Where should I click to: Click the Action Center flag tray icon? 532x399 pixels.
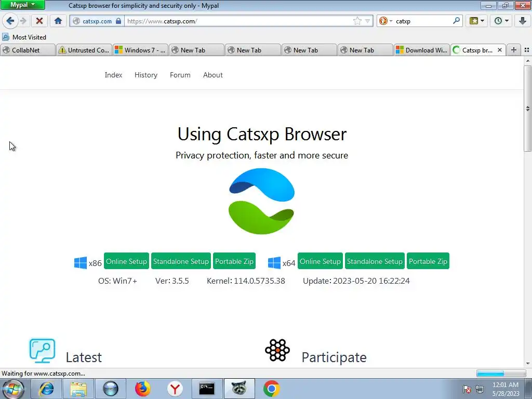pos(467,389)
